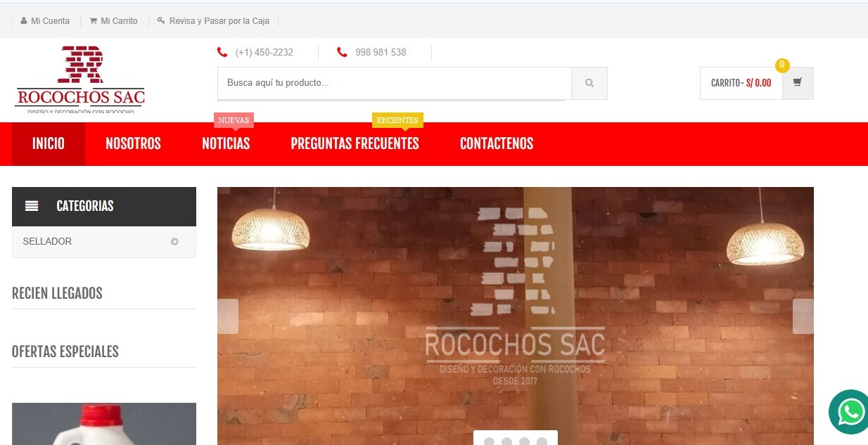This screenshot has height=445, width=868.
Task: Click the search magnifier button
Action: click(589, 83)
